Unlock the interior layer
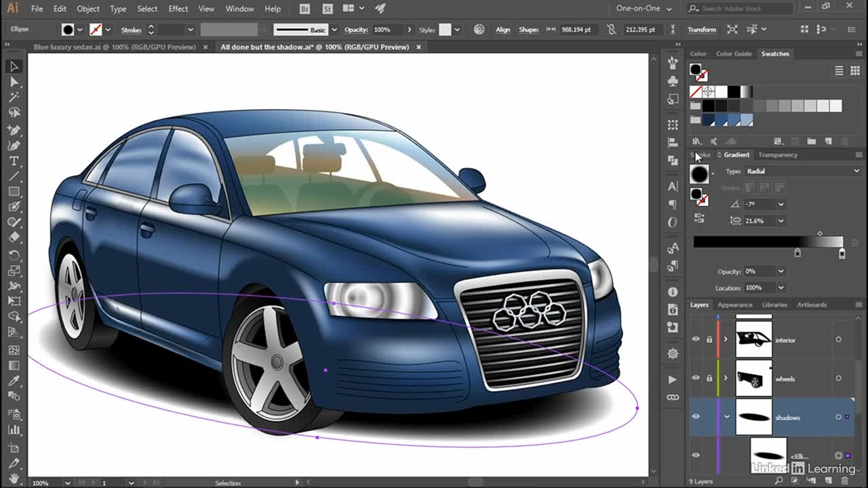Image resolution: width=868 pixels, height=488 pixels. tap(709, 340)
